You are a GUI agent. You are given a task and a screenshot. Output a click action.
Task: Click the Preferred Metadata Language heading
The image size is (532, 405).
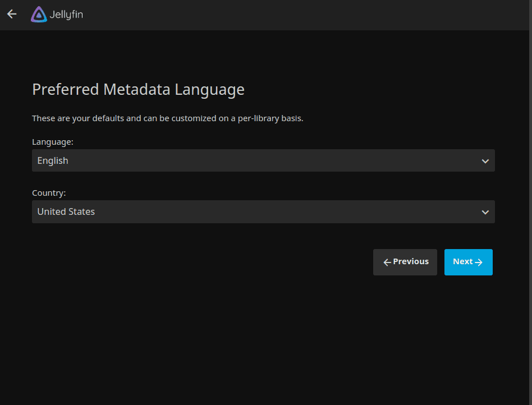138,90
